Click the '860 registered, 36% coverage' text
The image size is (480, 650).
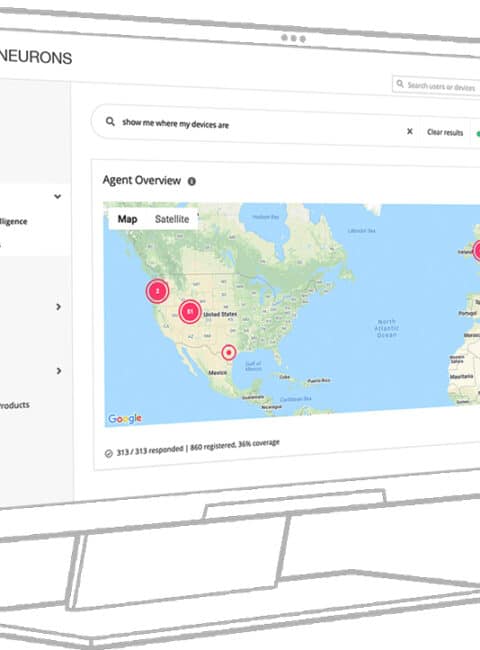(235, 445)
